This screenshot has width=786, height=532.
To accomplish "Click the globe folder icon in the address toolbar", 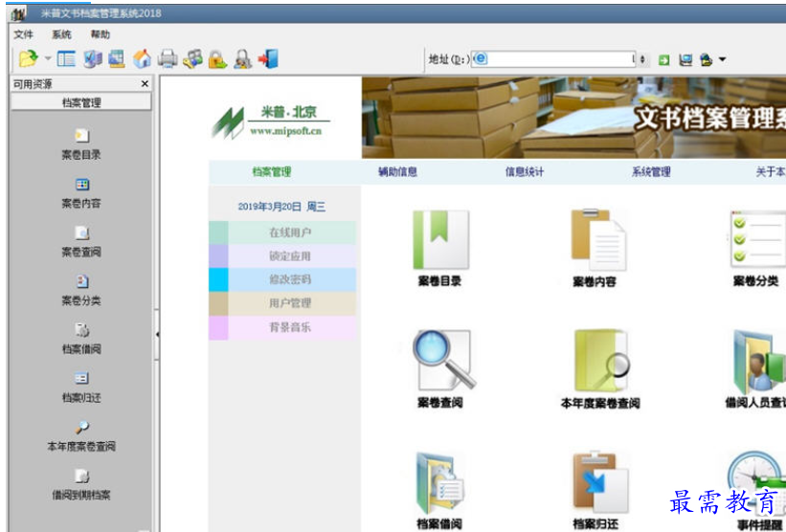I will click(707, 60).
